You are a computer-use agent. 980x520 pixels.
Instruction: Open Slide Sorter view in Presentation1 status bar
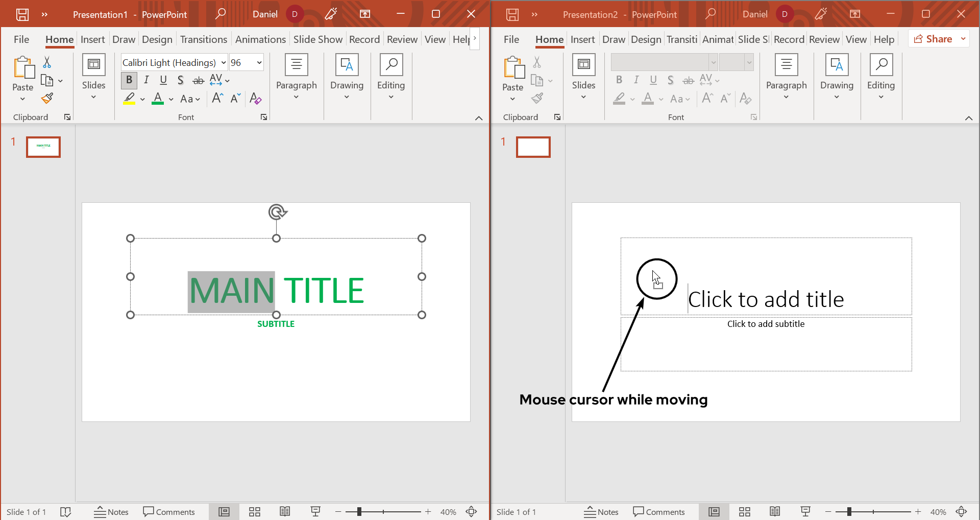[x=255, y=512]
